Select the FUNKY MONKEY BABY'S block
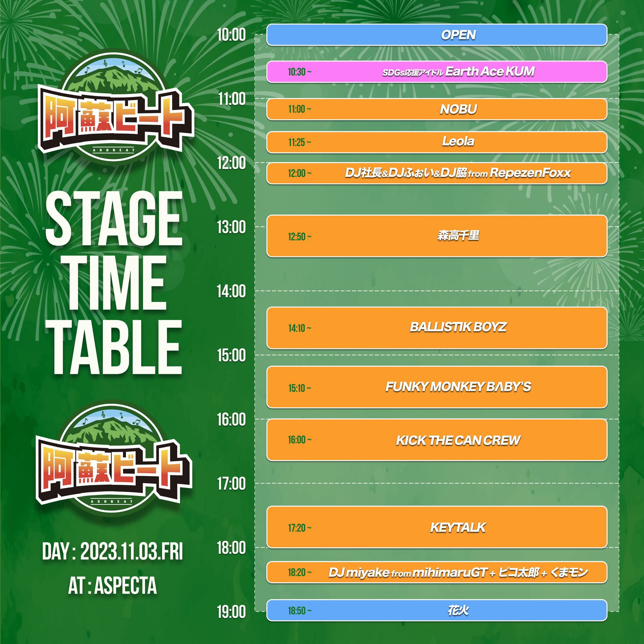644x644 pixels. [437, 387]
